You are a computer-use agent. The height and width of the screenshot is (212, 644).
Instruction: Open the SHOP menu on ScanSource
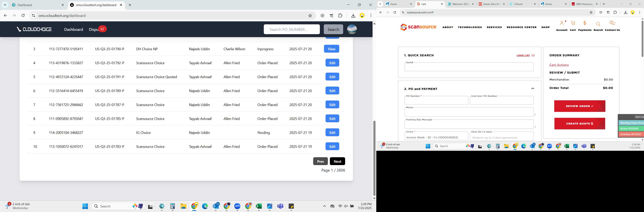coord(545,27)
